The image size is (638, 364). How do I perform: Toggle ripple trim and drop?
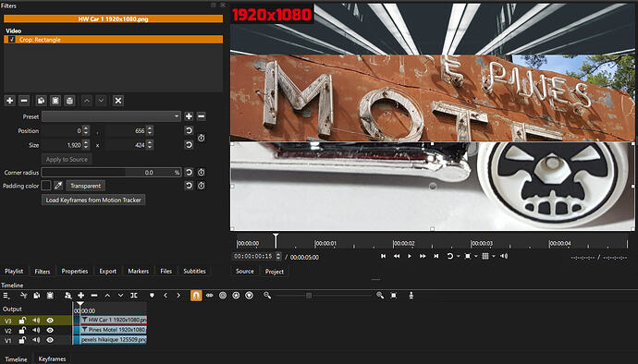223,296
